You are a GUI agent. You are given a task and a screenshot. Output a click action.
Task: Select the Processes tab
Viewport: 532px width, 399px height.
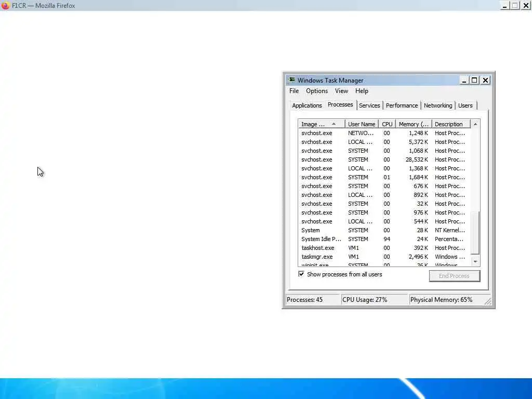click(x=340, y=105)
